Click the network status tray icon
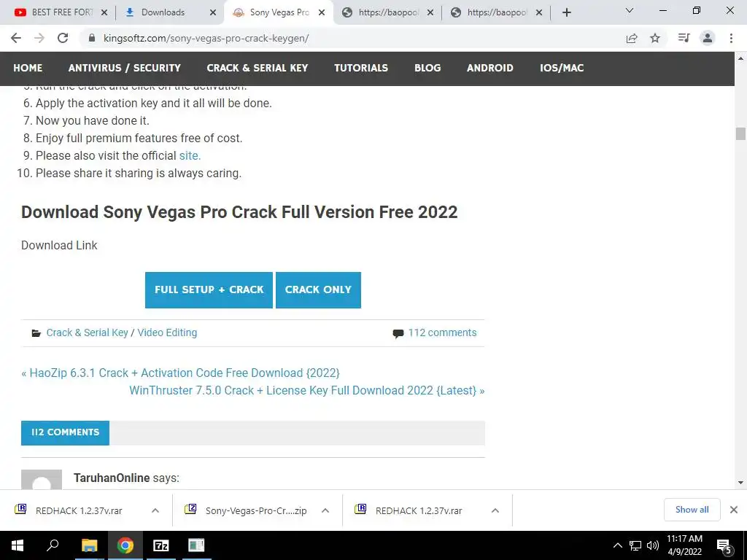Image resolution: width=747 pixels, height=560 pixels. coord(635,545)
